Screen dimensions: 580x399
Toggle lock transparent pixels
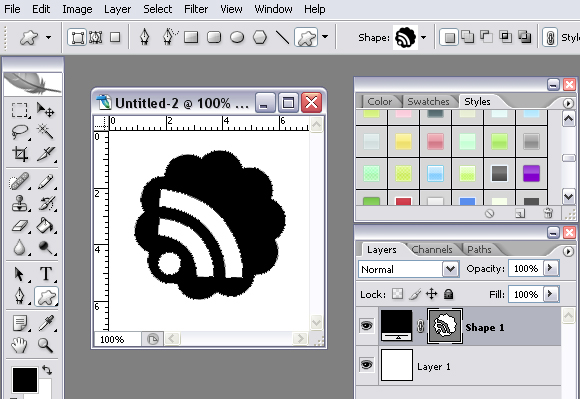point(397,294)
